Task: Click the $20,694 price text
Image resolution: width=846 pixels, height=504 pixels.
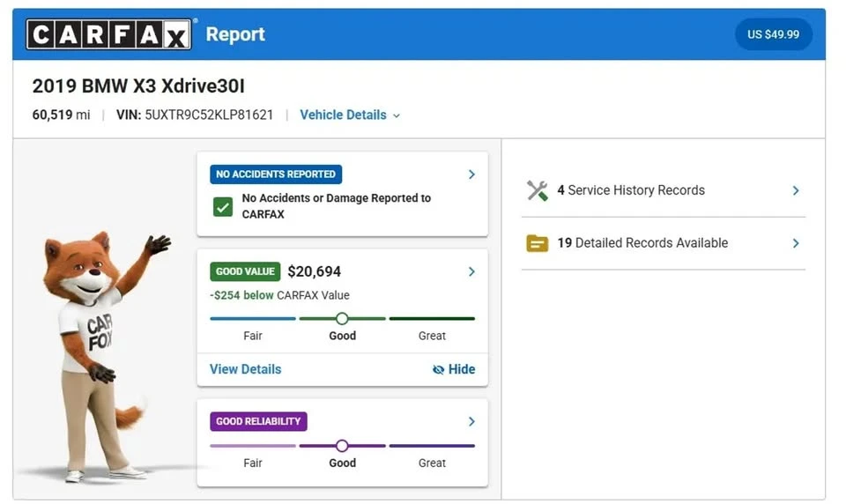Action: click(x=314, y=271)
